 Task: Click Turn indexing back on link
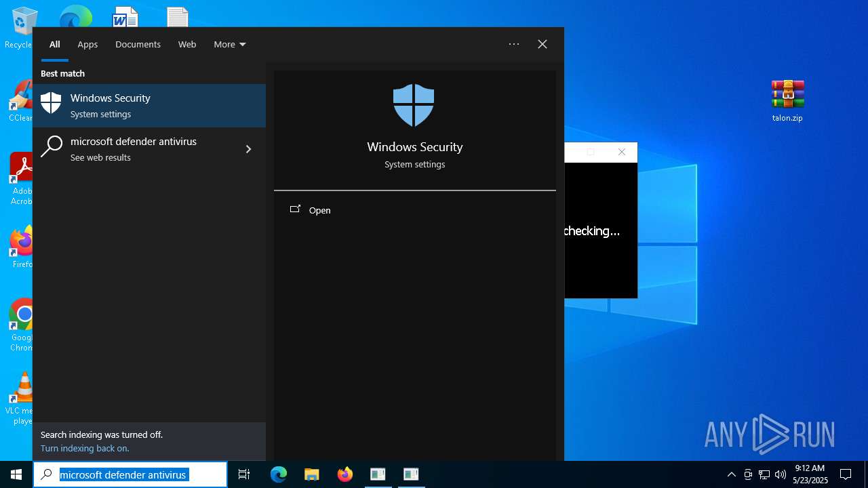pyautogui.click(x=85, y=448)
